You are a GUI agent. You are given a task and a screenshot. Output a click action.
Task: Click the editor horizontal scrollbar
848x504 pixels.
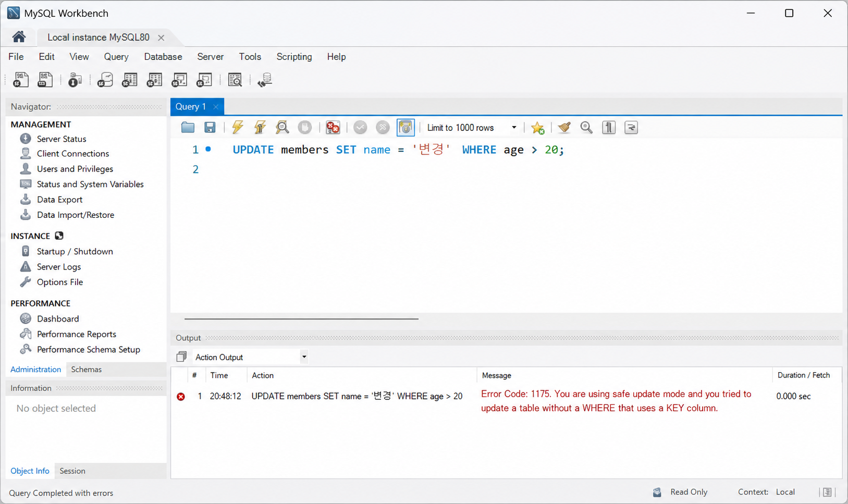[301, 318]
